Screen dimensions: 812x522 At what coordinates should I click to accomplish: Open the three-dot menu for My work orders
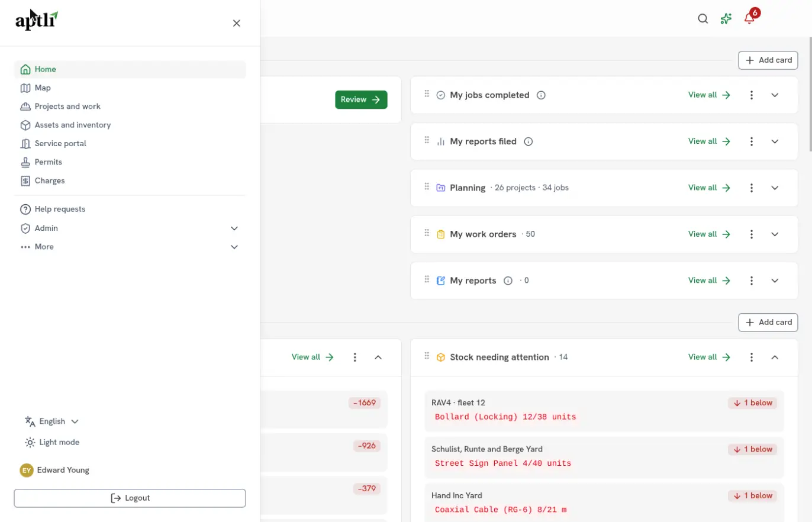(752, 234)
